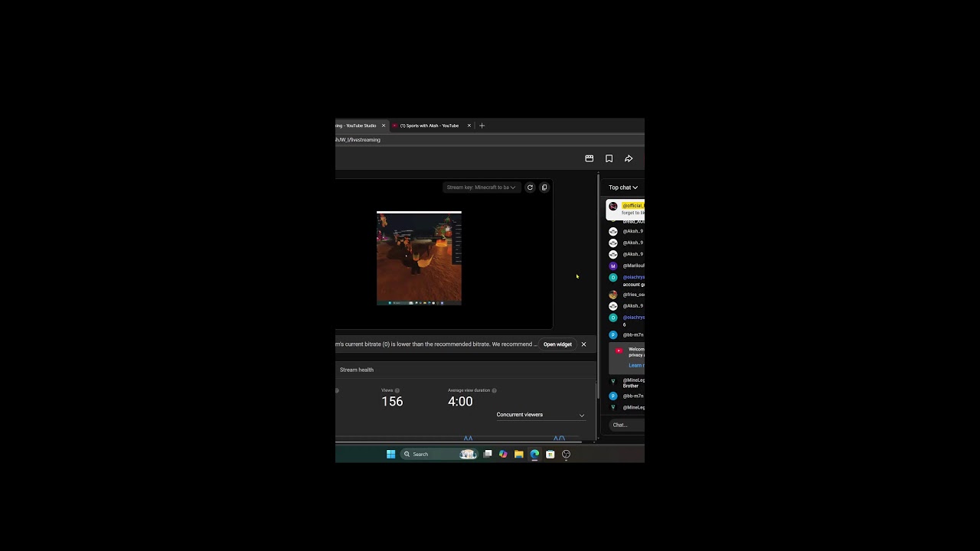Screen dimensions: 980x551
Task: Click the pinned @official message avatar
Action: 613,207
